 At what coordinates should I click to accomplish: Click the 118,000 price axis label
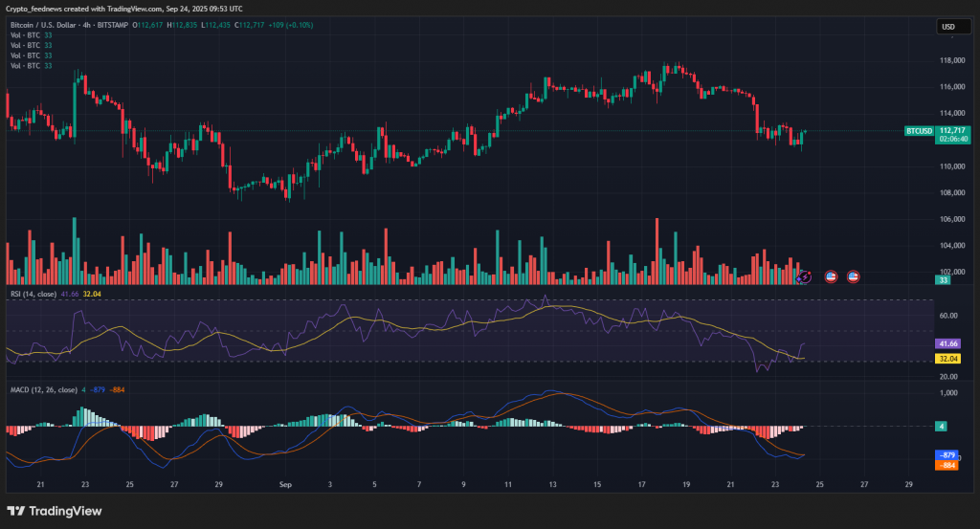pyautogui.click(x=951, y=60)
